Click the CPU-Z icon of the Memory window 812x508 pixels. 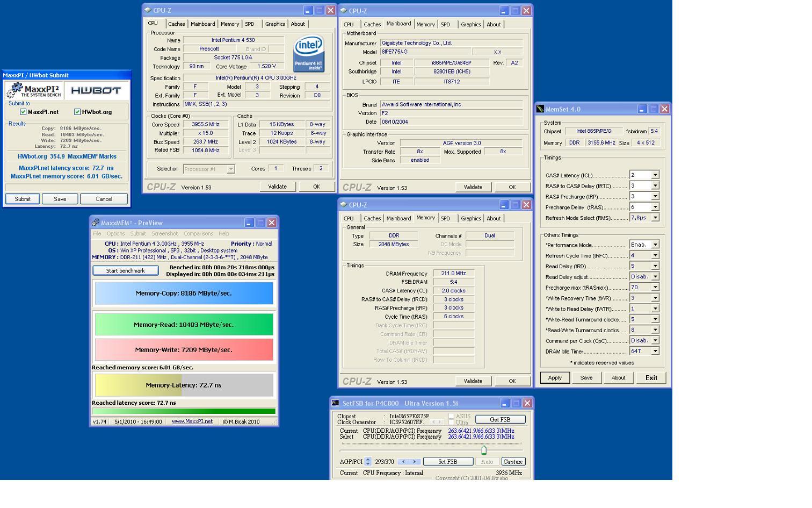coord(343,205)
